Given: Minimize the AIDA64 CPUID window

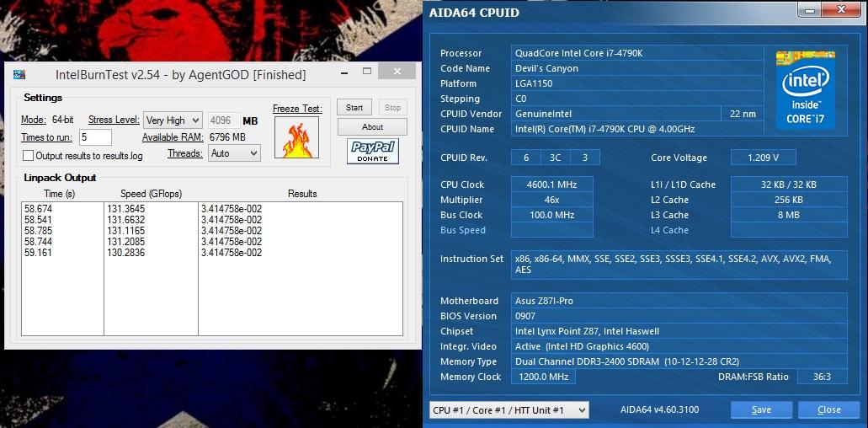Looking at the screenshot, I should pyautogui.click(x=809, y=9).
